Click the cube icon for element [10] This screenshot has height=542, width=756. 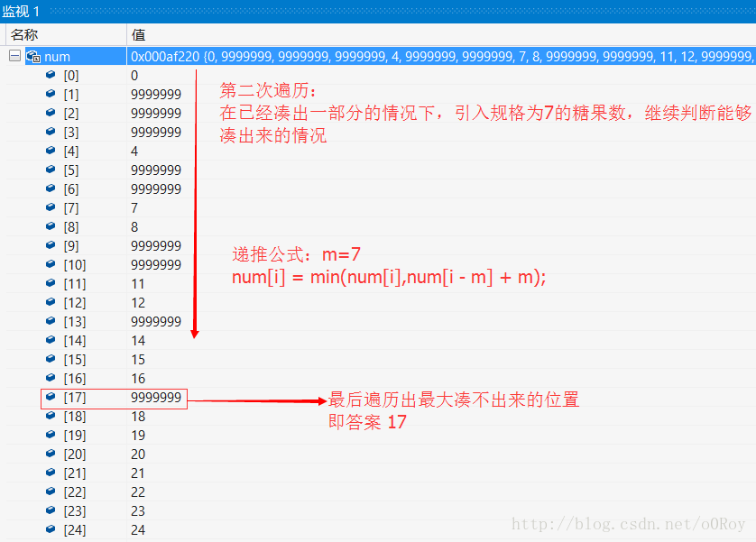(51, 264)
